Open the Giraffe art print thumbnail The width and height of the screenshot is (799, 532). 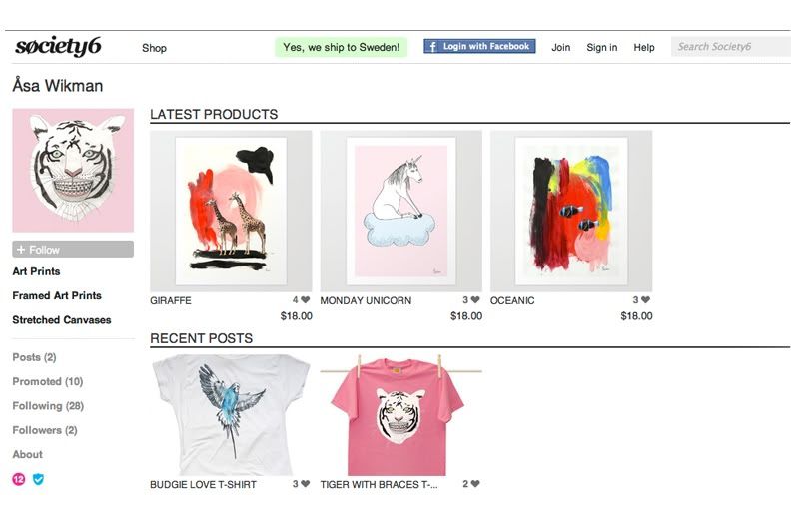(x=231, y=211)
